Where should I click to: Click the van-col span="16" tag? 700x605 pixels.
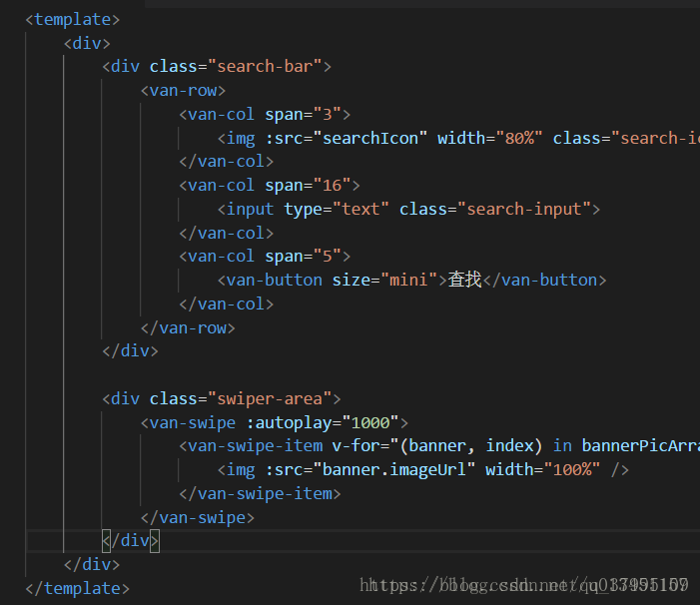pos(270,185)
